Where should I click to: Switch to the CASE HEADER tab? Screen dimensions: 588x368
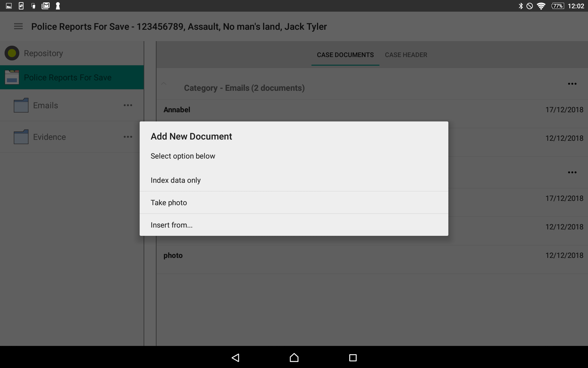pyautogui.click(x=406, y=55)
